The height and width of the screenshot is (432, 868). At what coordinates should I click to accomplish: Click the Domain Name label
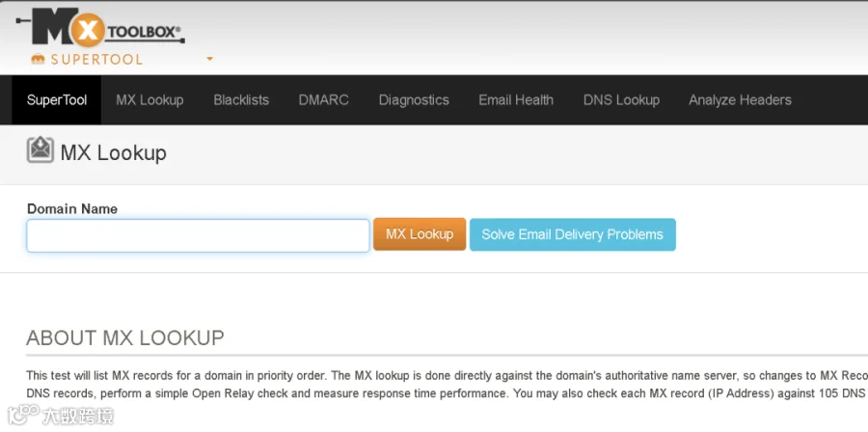(x=72, y=209)
